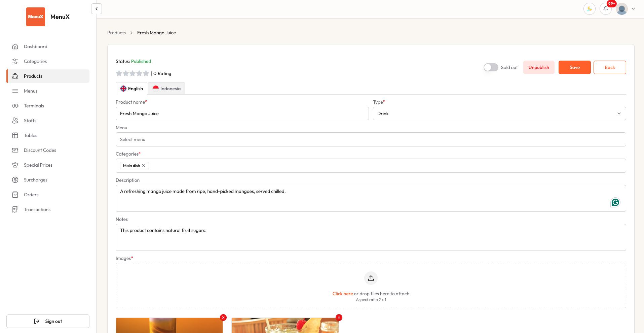This screenshot has width=644, height=333.
Task: Click the Grammarly icon in Description
Action: point(615,202)
